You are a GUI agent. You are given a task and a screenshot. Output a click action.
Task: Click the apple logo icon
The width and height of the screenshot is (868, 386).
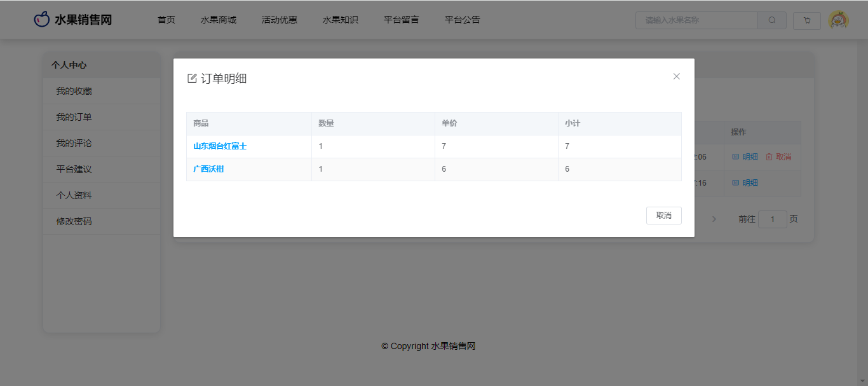tap(41, 20)
